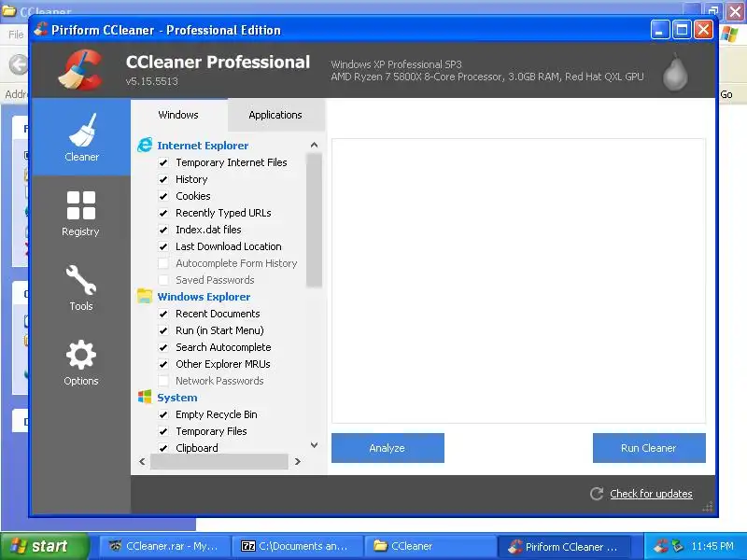This screenshot has width=747, height=560.
Task: Click the Piriform pear icon
Action: click(675, 72)
